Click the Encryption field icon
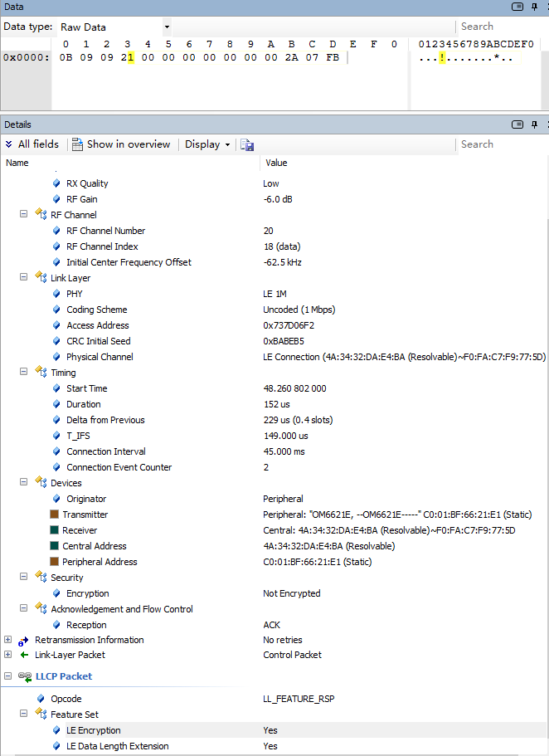Screen dimensions: 549x756 click(x=56, y=593)
